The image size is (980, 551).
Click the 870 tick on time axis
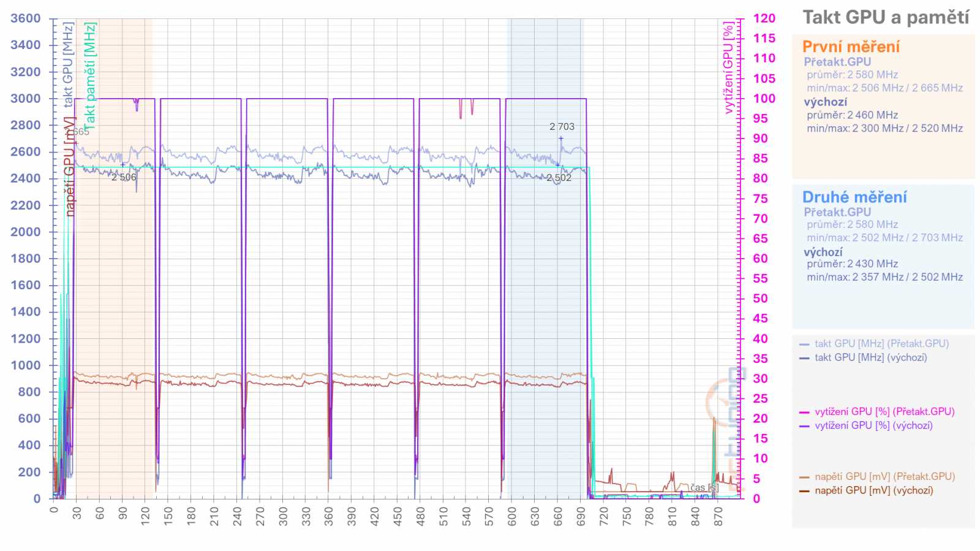click(x=718, y=516)
